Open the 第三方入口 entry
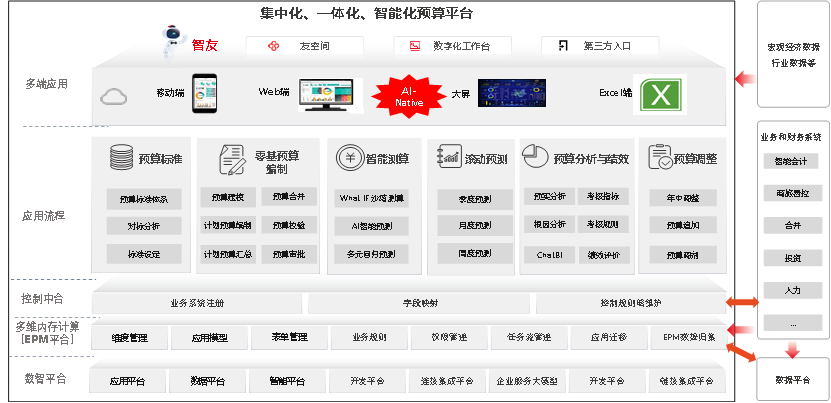This screenshot has width=831, height=403. point(600,46)
